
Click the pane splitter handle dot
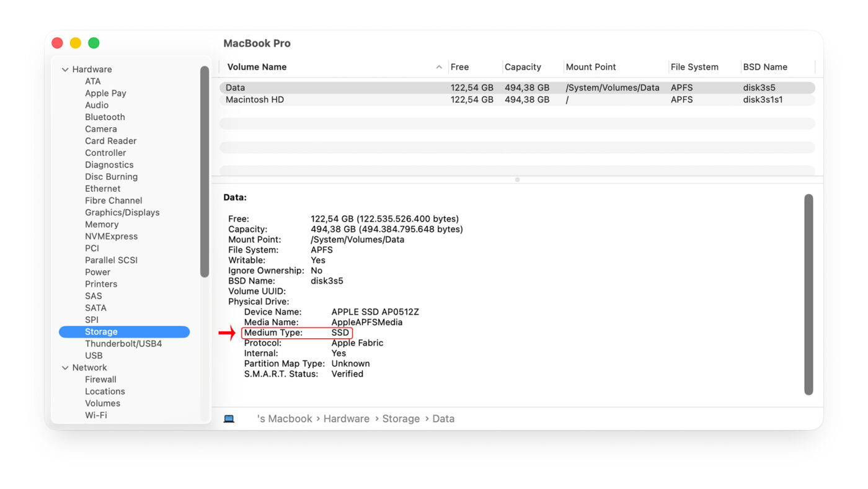pos(517,180)
